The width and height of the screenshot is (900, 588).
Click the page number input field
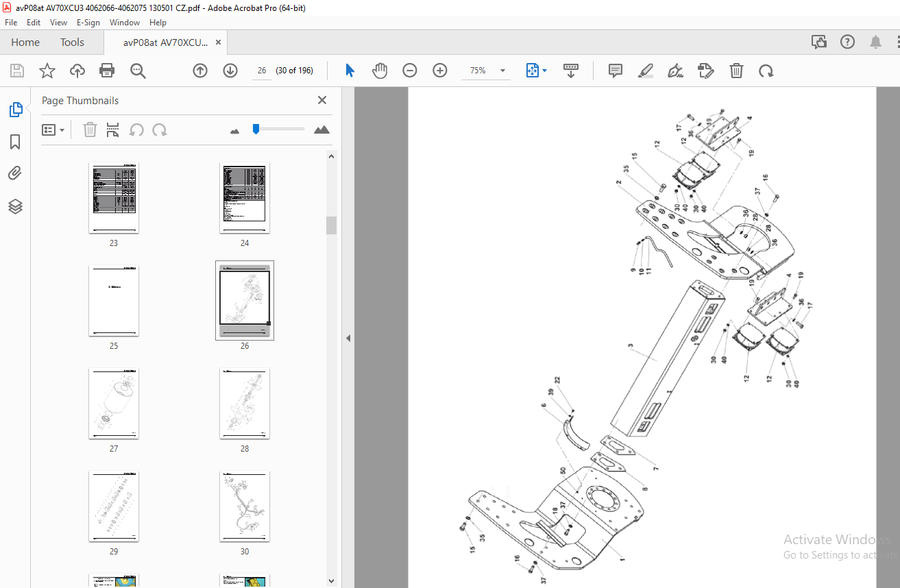tap(261, 71)
